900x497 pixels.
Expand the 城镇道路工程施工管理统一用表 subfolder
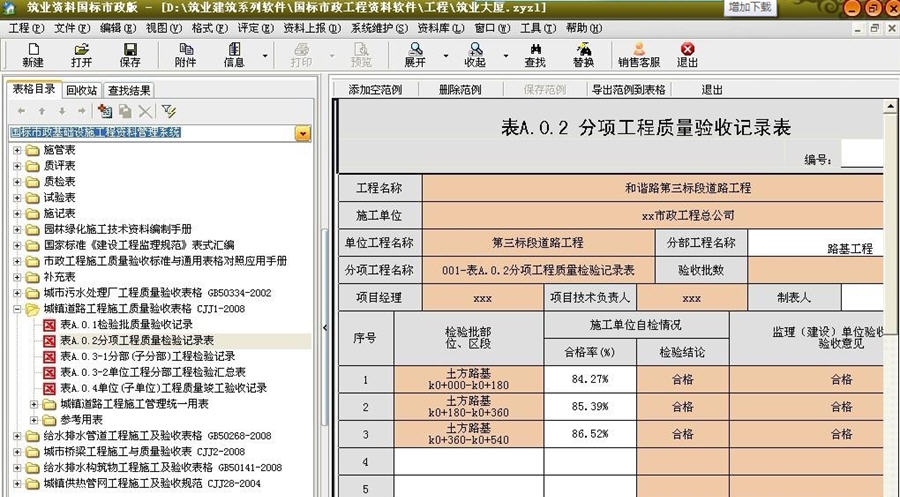click(34, 405)
